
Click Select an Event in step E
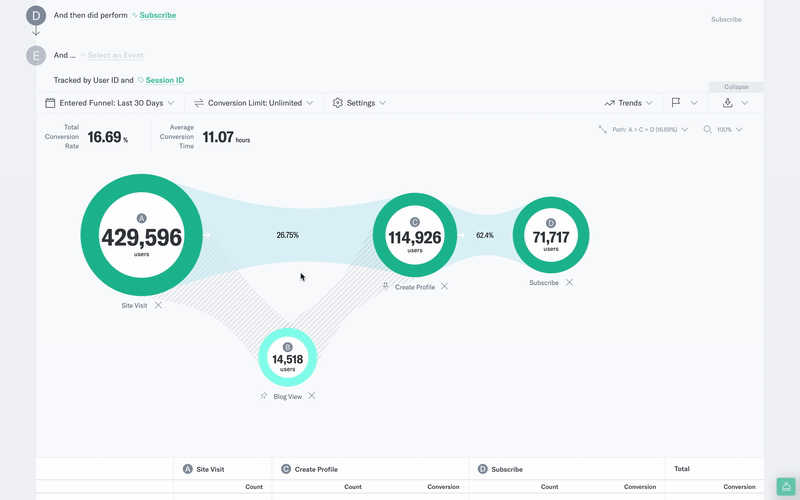click(x=115, y=55)
